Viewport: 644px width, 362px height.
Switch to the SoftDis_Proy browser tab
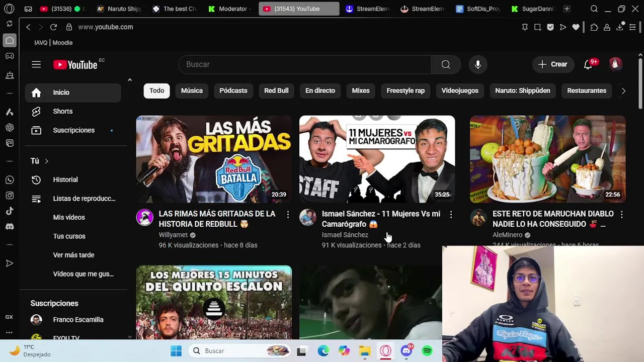(x=477, y=9)
